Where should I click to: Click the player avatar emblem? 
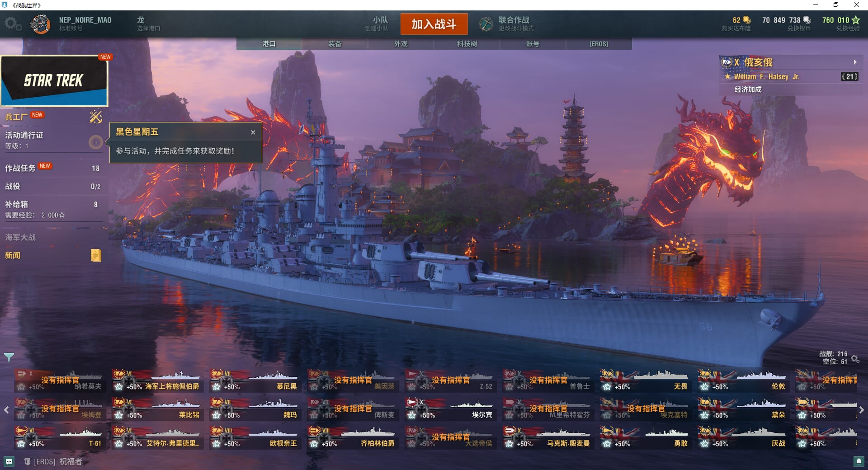pos(40,24)
